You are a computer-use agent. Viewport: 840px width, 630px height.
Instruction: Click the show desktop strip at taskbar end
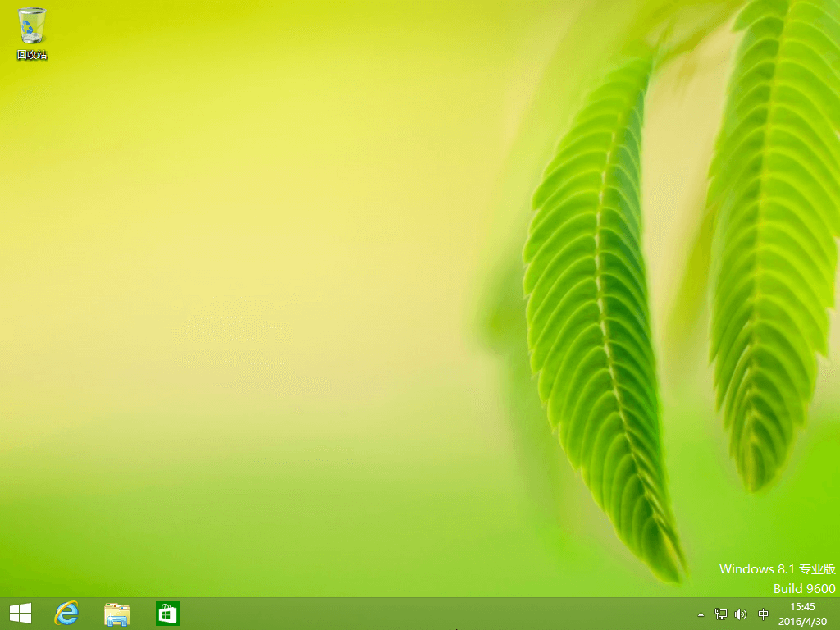tap(838, 614)
